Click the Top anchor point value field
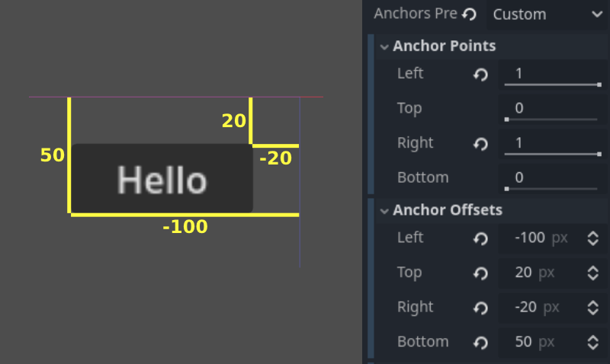Image resolution: width=610 pixels, height=364 pixels. tap(551, 109)
